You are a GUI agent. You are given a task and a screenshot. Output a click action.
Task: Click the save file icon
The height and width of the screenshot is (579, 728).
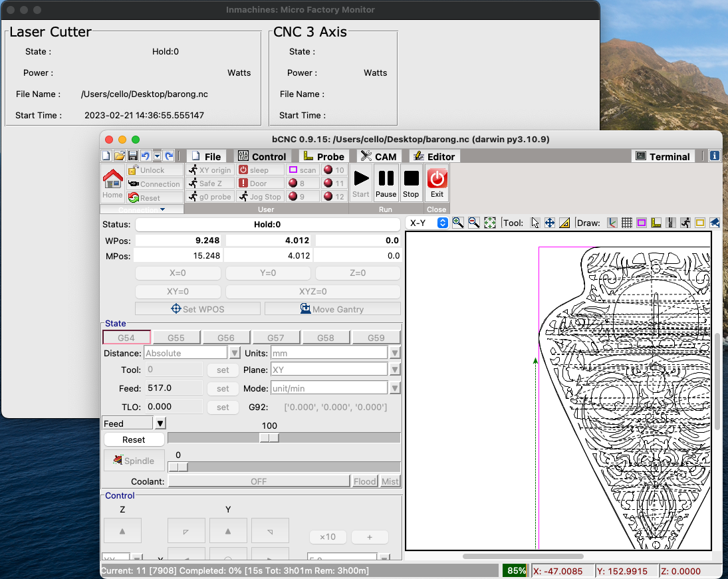point(132,156)
